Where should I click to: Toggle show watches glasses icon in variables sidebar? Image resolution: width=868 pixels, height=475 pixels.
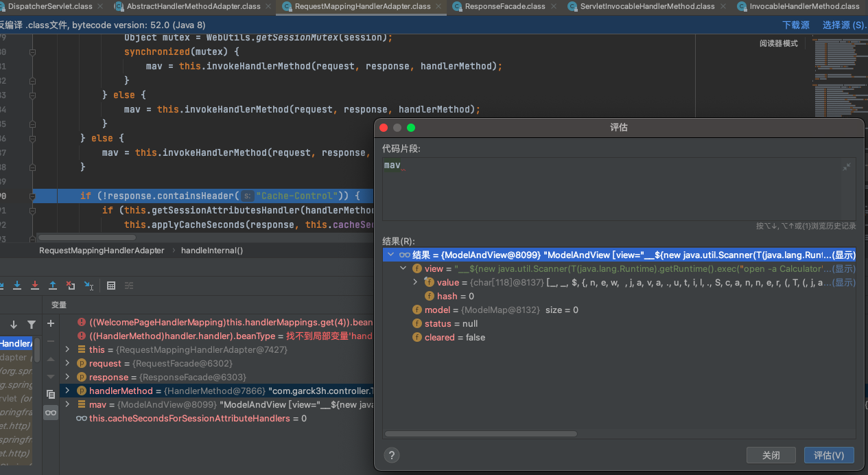(51, 413)
